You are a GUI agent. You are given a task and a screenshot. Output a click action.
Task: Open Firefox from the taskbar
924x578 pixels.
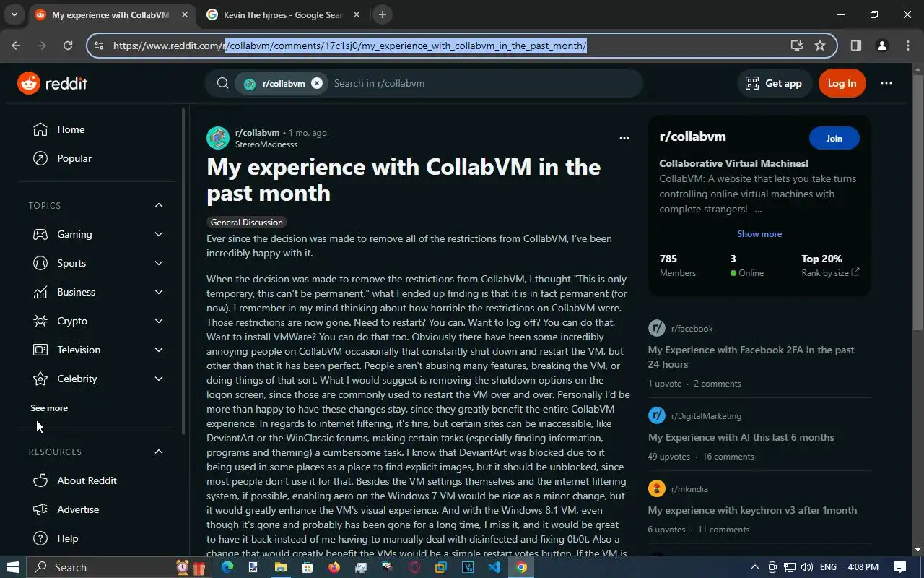pos(334,567)
